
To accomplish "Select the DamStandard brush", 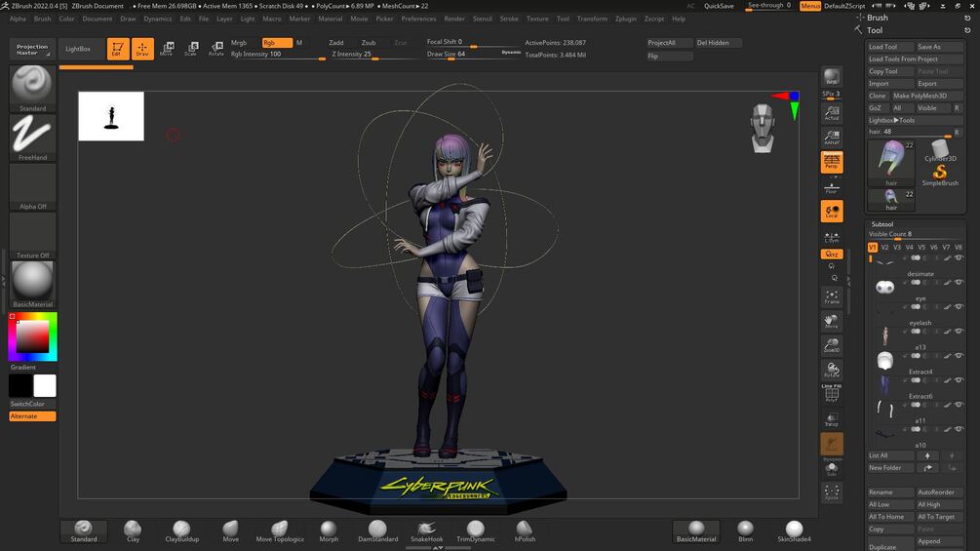I will [x=377, y=531].
